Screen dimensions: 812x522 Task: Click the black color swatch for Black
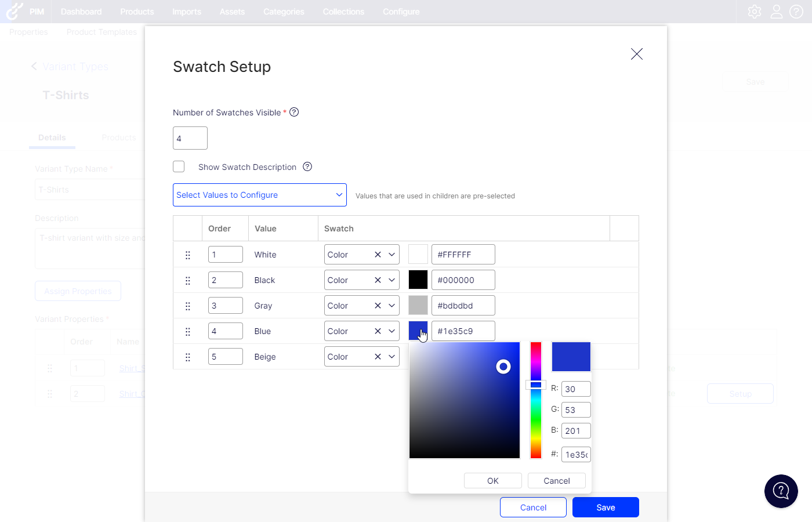click(x=418, y=280)
